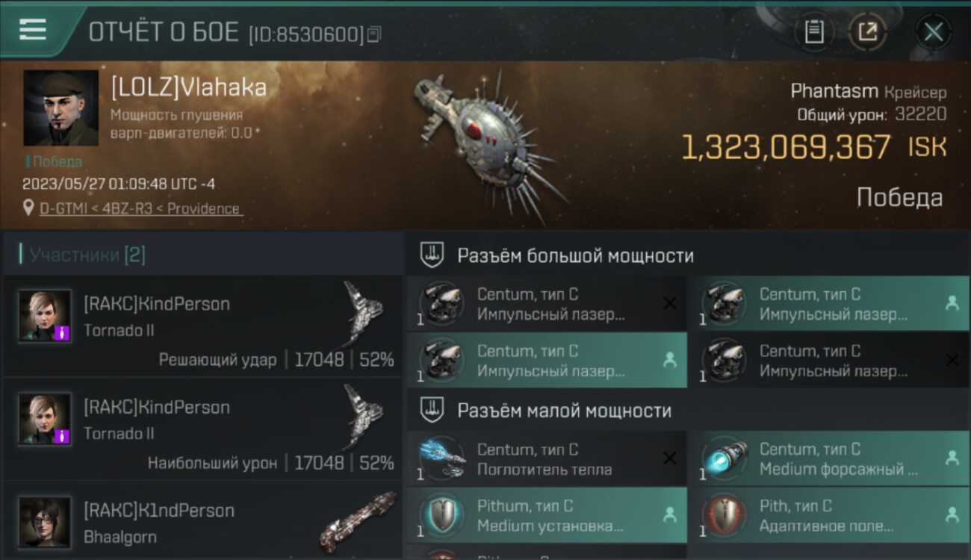Close the battle report window
Viewport: 971px width, 560px height.
coord(933,32)
